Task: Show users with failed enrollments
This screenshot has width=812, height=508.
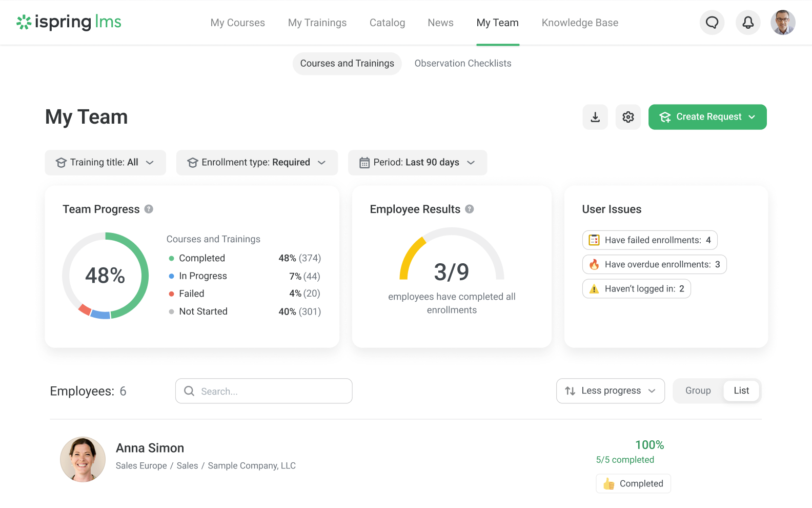Action: (x=649, y=240)
